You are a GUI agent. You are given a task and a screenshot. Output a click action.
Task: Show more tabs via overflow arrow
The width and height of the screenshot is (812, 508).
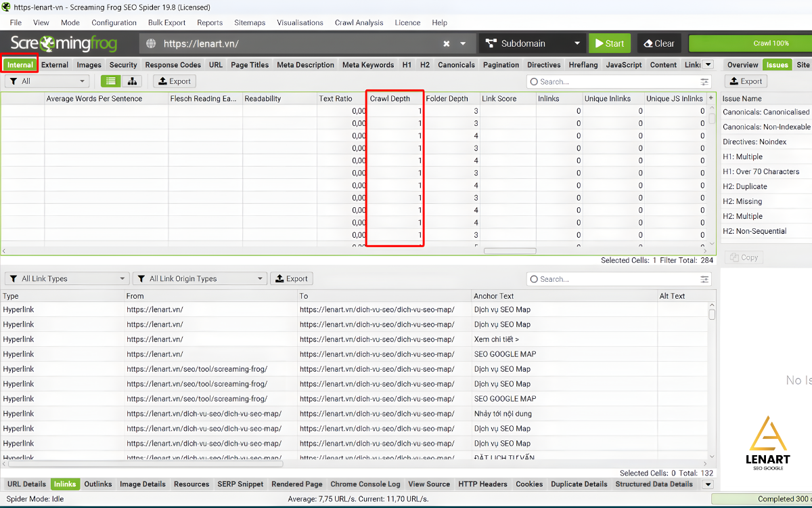click(708, 65)
